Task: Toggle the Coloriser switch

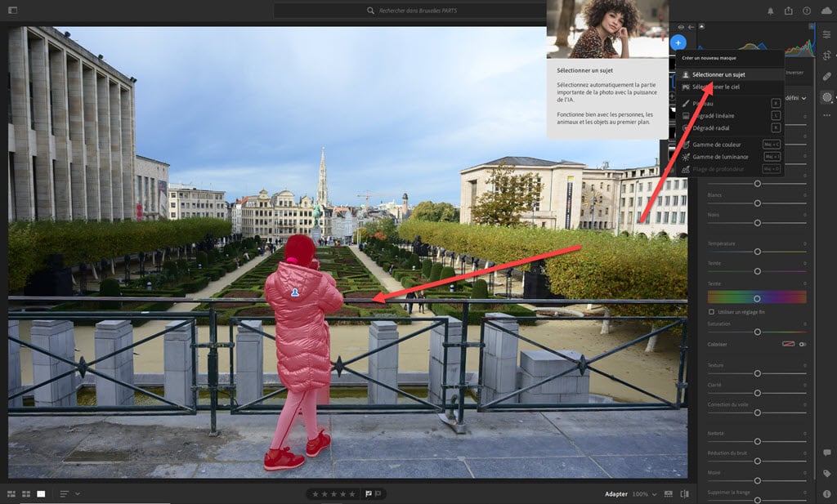Action: tap(802, 344)
